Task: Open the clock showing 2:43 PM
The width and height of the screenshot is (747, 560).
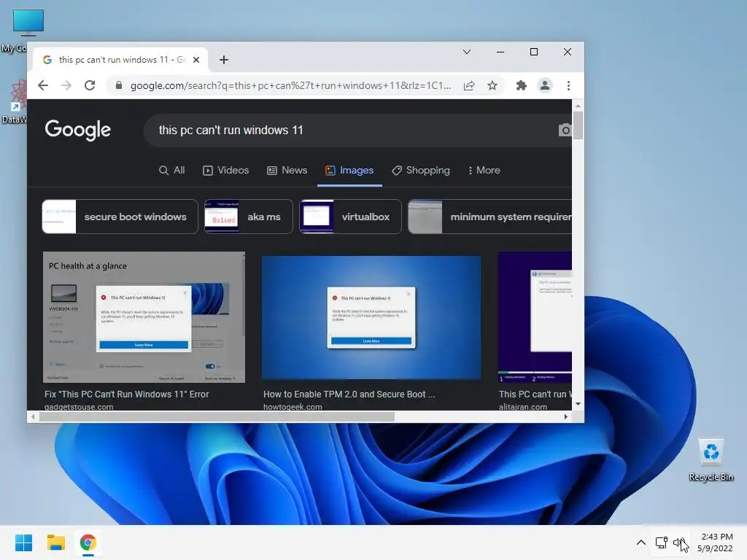Action: point(715,542)
